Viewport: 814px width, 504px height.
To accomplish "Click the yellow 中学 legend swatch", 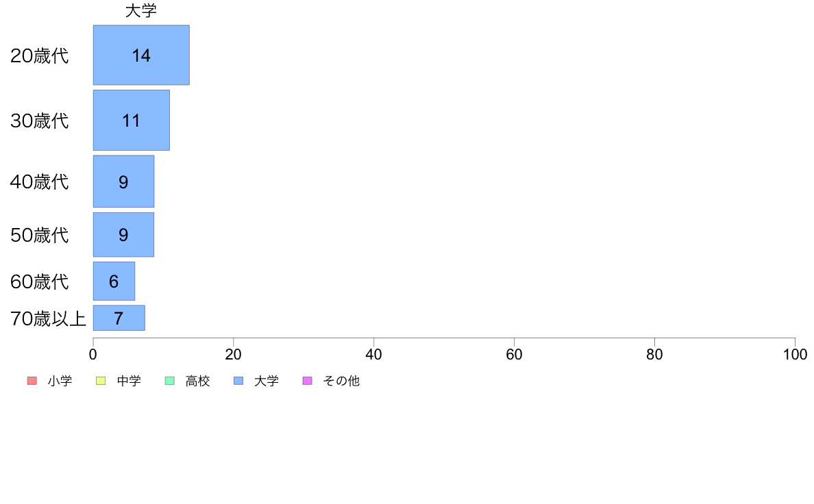I will pos(101,381).
